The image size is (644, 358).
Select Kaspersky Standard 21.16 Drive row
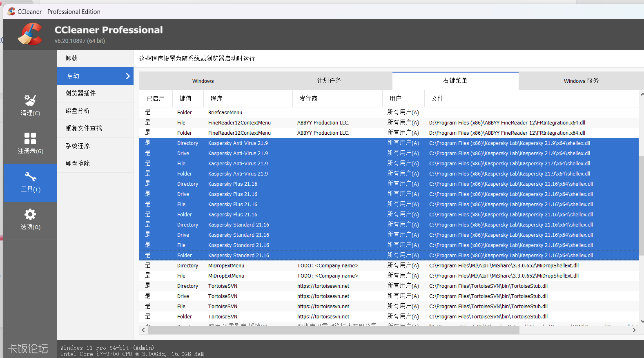pos(389,235)
